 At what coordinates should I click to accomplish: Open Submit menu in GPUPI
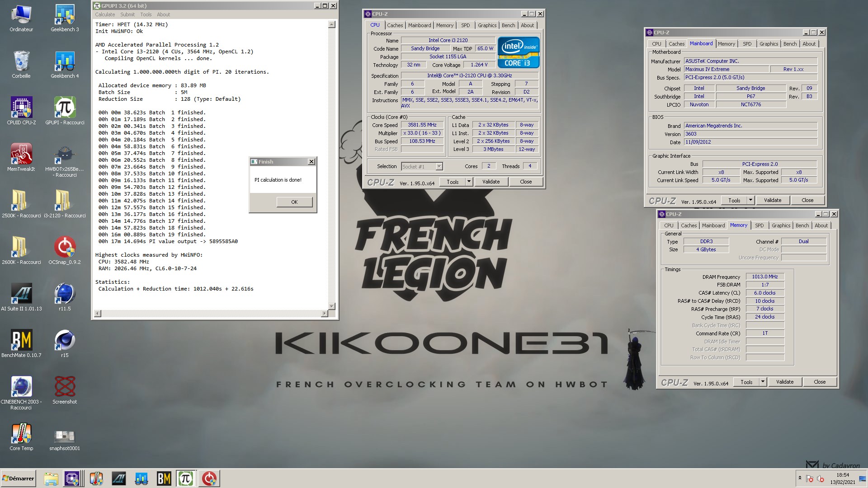(x=127, y=14)
